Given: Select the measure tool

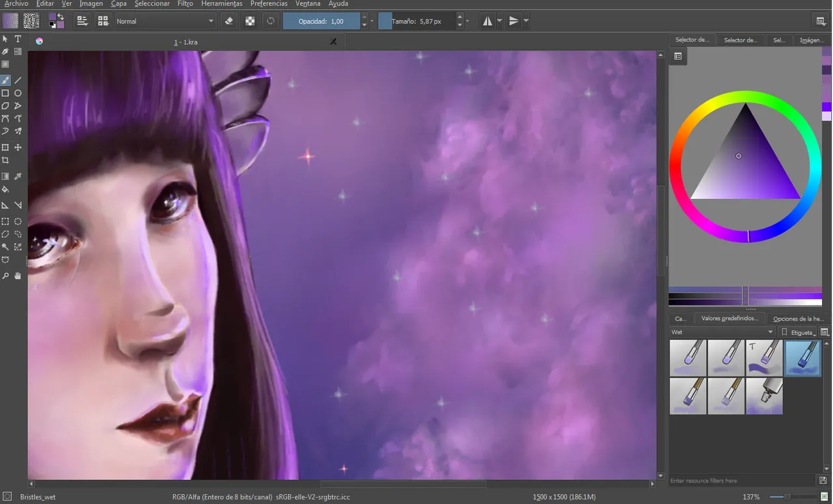Looking at the screenshot, I should tap(18, 206).
